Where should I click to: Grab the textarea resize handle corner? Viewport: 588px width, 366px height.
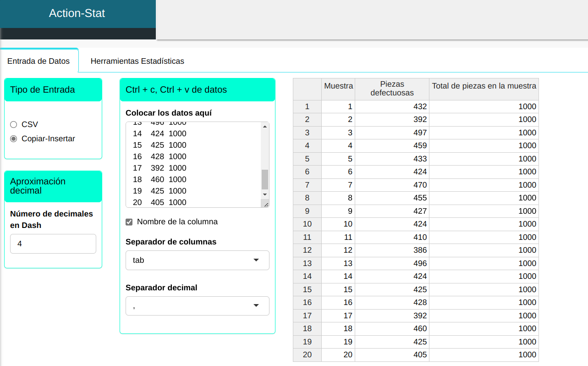tap(266, 205)
